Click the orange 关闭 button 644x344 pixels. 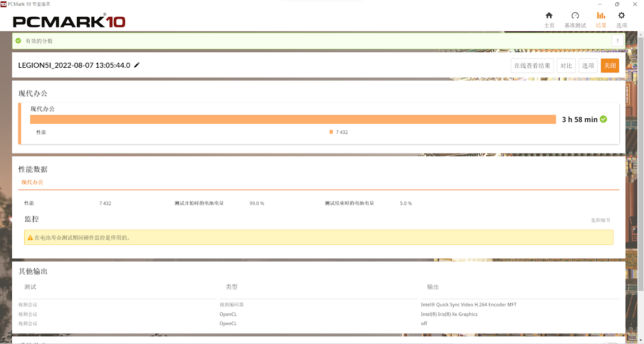610,66
